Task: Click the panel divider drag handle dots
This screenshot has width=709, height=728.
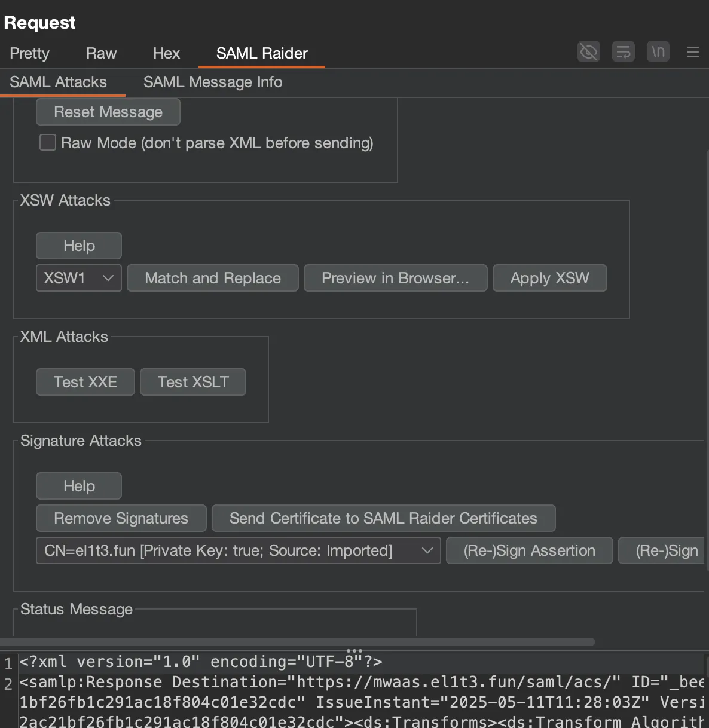Action: coord(354,650)
